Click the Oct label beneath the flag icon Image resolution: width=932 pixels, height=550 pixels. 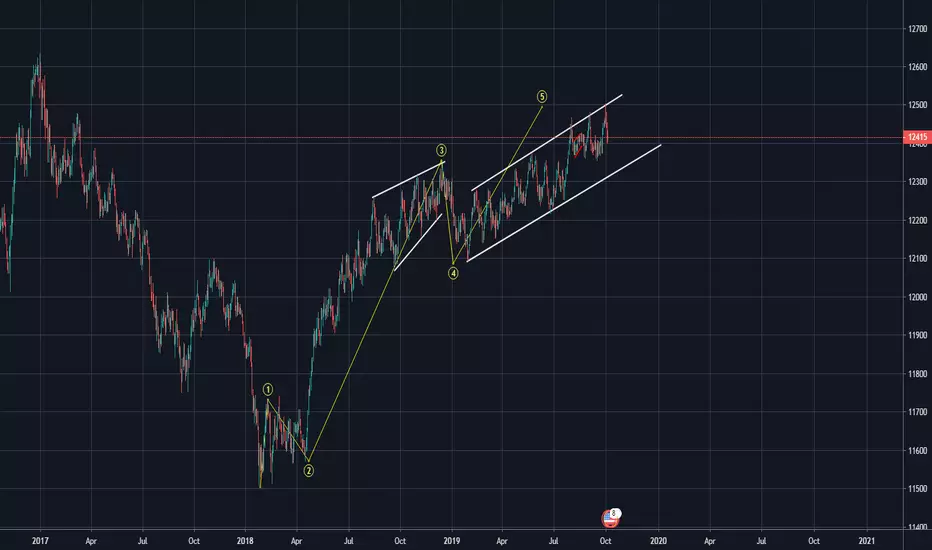tap(605, 540)
